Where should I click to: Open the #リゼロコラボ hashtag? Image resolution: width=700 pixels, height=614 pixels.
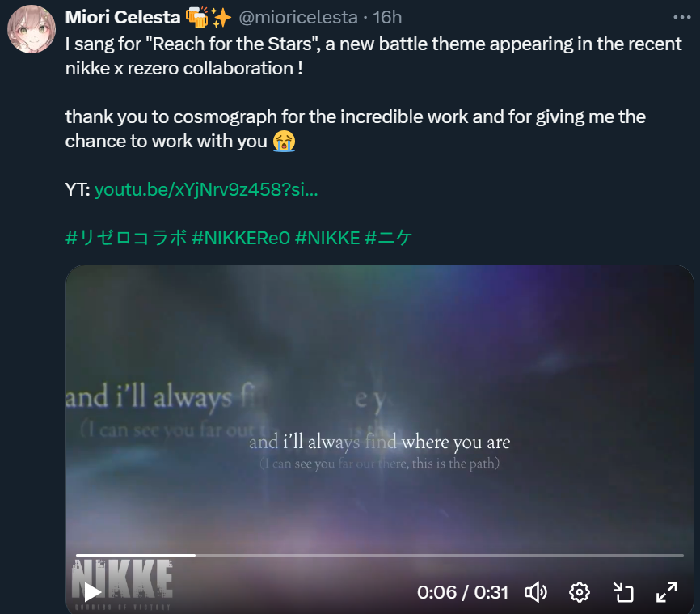(126, 238)
